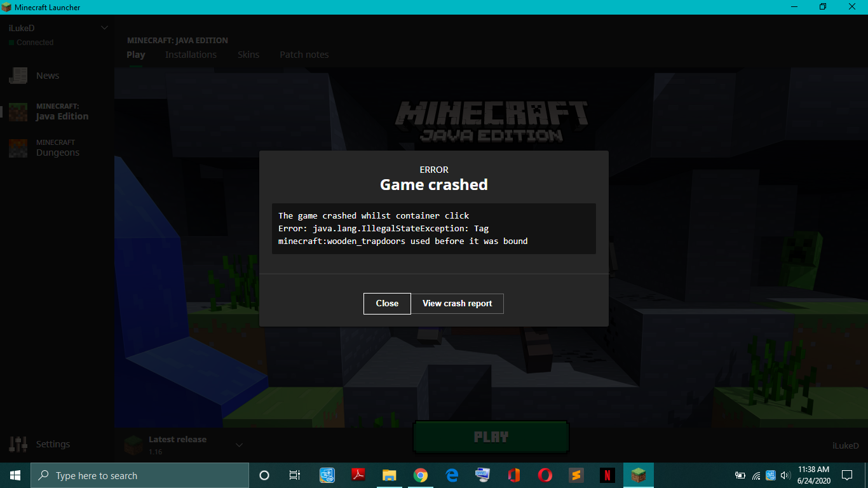Click the 'MINECRAFT: JAVA EDITION' page header
This screenshot has height=488, width=868.
(177, 41)
